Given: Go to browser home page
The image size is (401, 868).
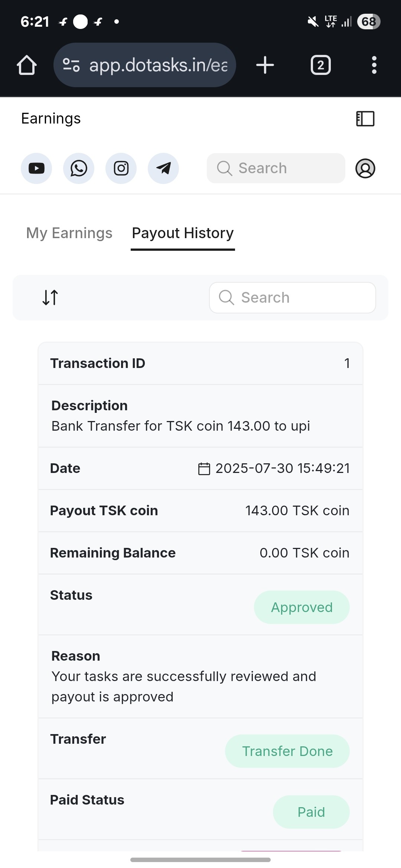Looking at the screenshot, I should 27,65.
